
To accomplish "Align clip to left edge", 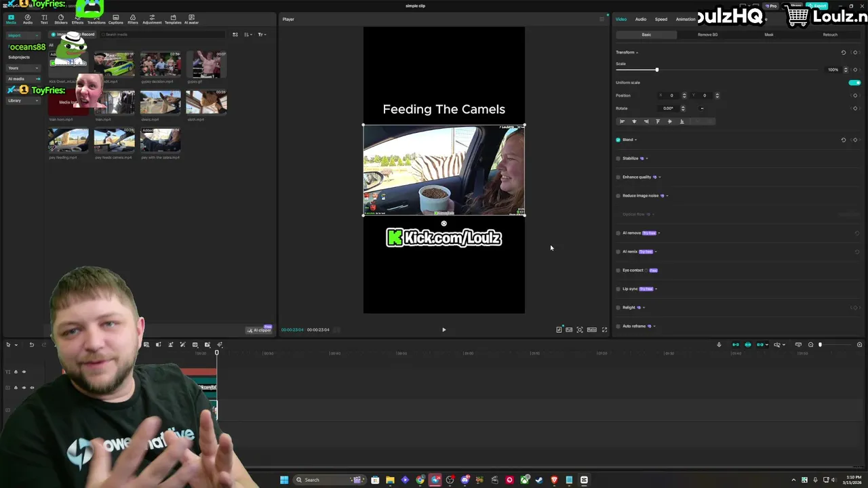I will click(622, 121).
